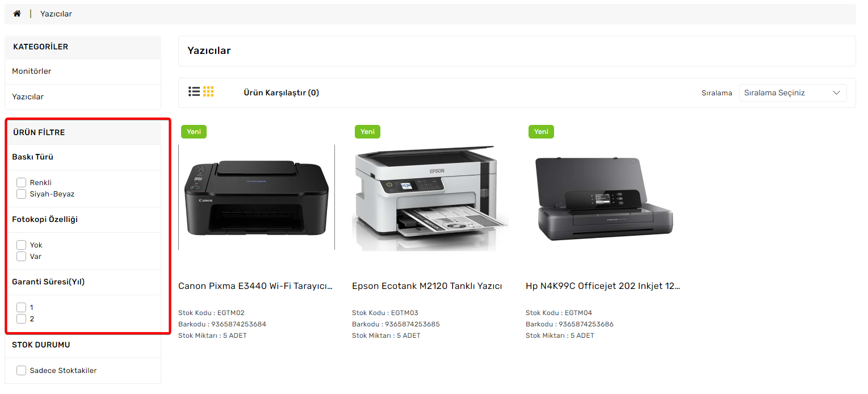
Task: Click the Yeni badge on Canon printer
Action: click(194, 132)
